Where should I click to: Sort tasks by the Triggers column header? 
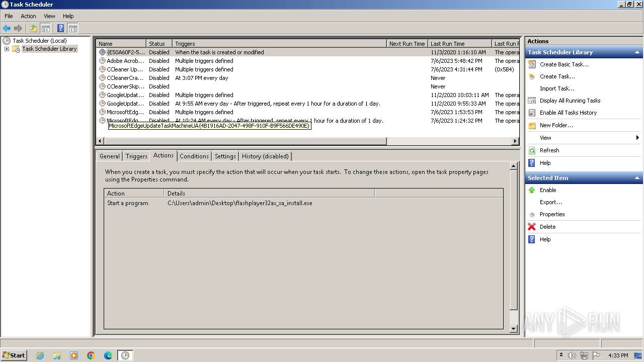tap(279, 44)
